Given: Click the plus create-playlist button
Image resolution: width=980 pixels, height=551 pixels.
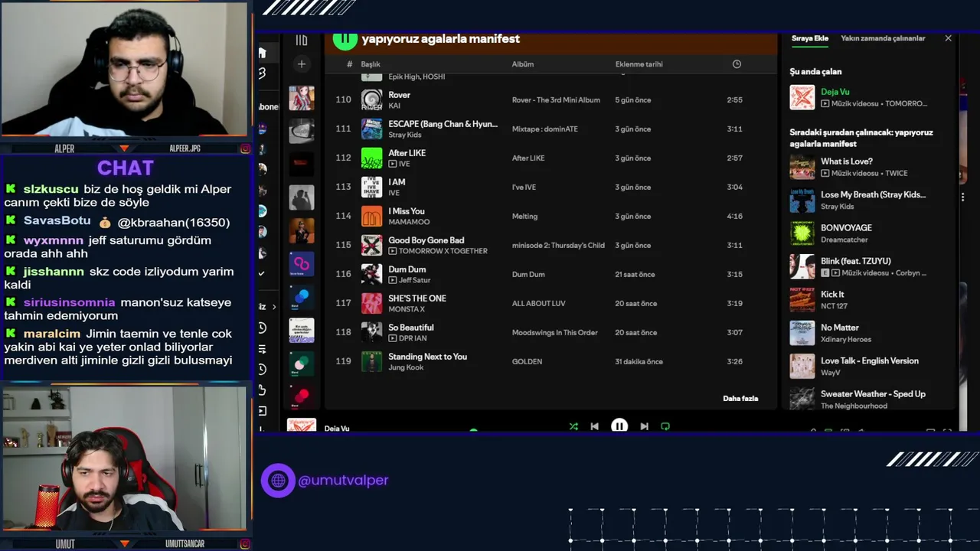Looking at the screenshot, I should (302, 64).
